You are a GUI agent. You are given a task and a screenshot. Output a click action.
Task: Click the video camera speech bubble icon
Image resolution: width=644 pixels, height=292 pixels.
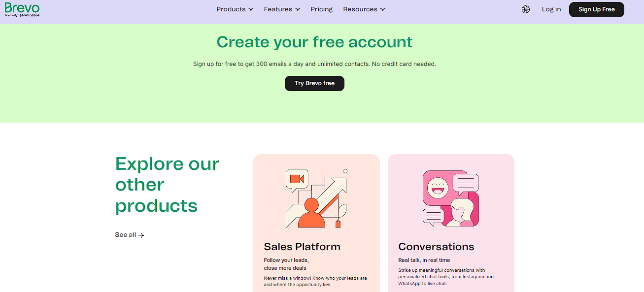click(297, 180)
